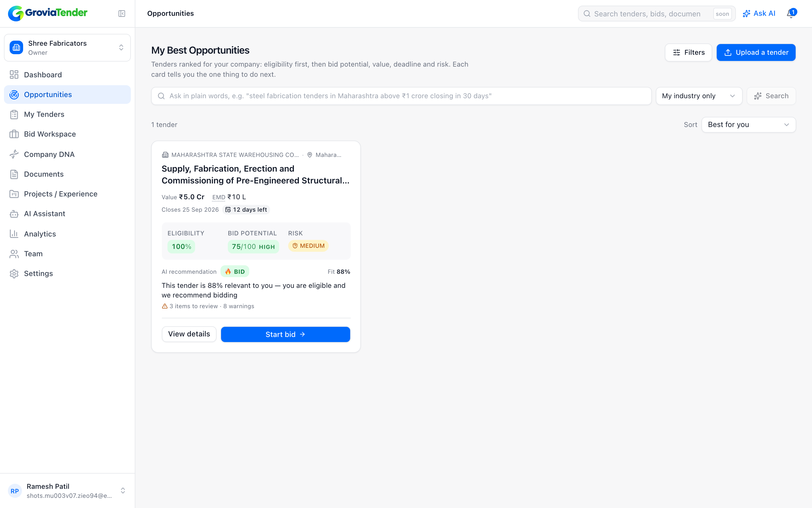Click the AI Assistant robot icon
The width and height of the screenshot is (812, 508).
pos(14,214)
